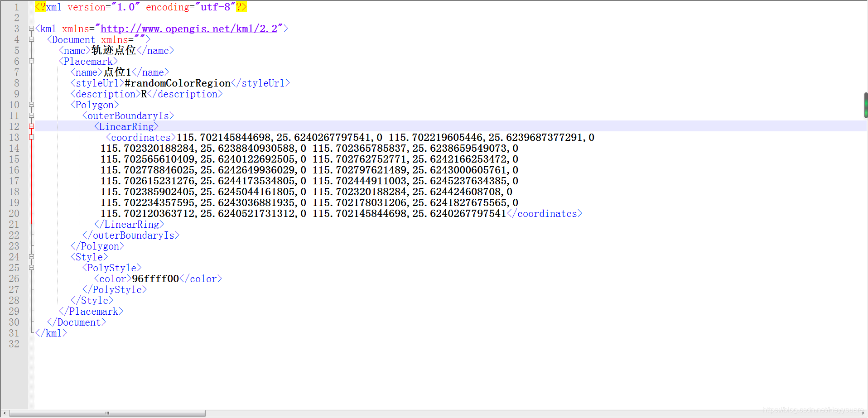Click the closing Document tag

[x=77, y=322]
